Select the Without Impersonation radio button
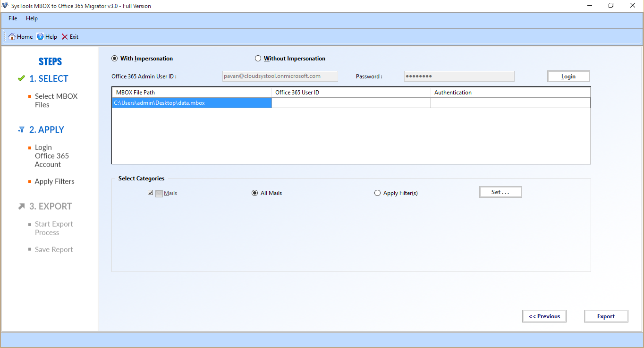The image size is (644, 348). pos(258,59)
